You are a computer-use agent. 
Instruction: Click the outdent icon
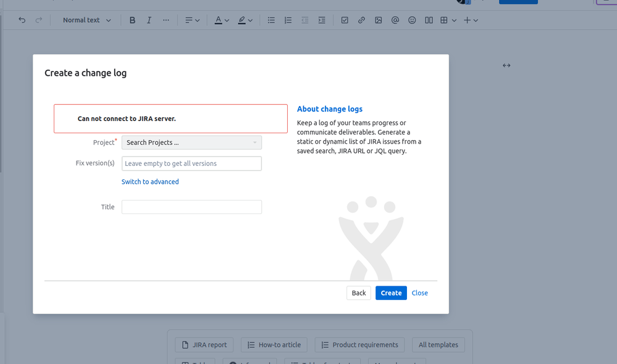[305, 20]
